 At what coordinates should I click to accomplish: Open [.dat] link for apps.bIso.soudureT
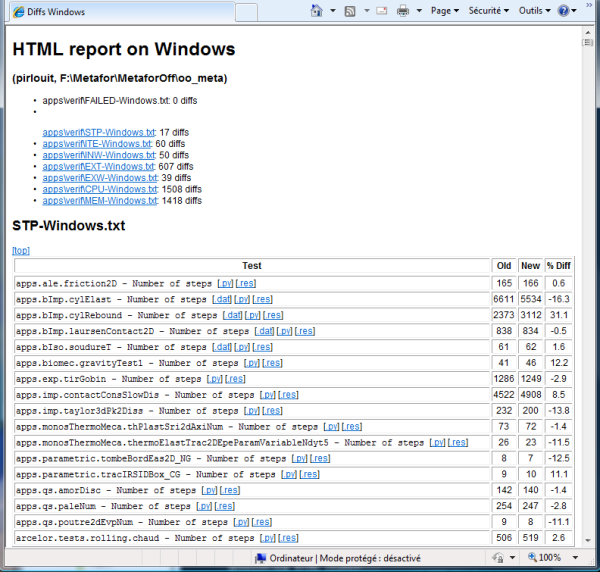point(222,347)
